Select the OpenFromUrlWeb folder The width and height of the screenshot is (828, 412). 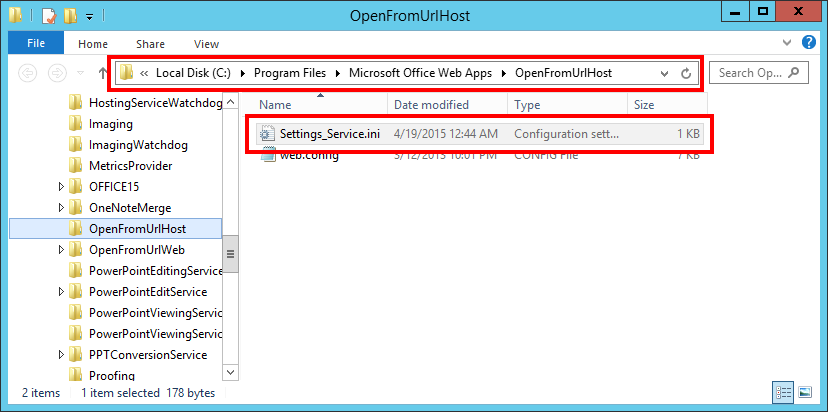coord(137,250)
